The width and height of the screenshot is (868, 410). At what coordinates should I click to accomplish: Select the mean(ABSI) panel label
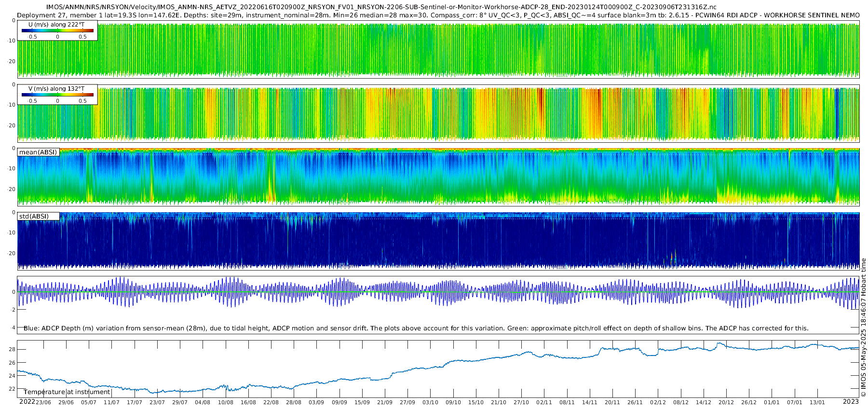tap(38, 152)
